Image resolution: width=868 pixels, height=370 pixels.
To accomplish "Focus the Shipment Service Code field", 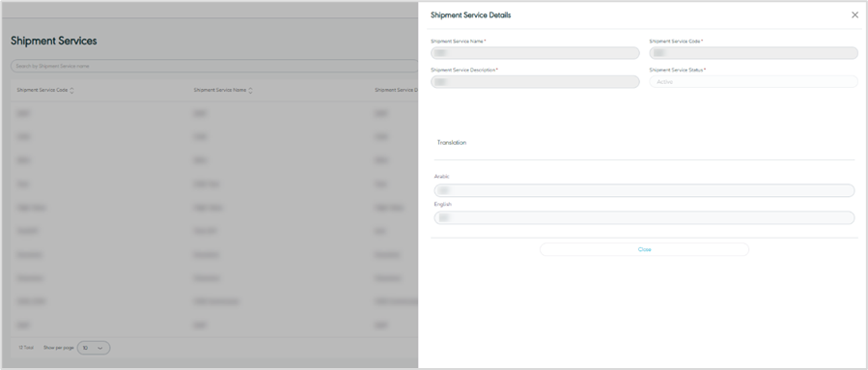I will tap(753, 53).
